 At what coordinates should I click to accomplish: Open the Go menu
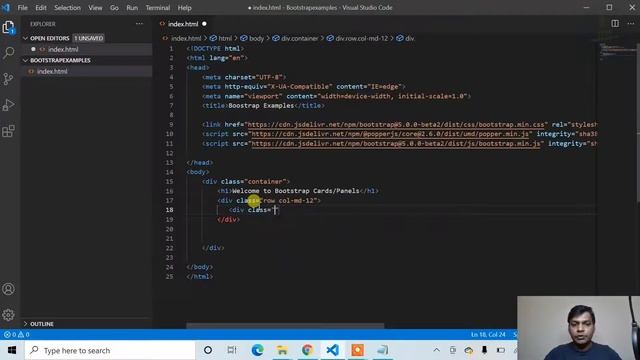click(x=114, y=8)
